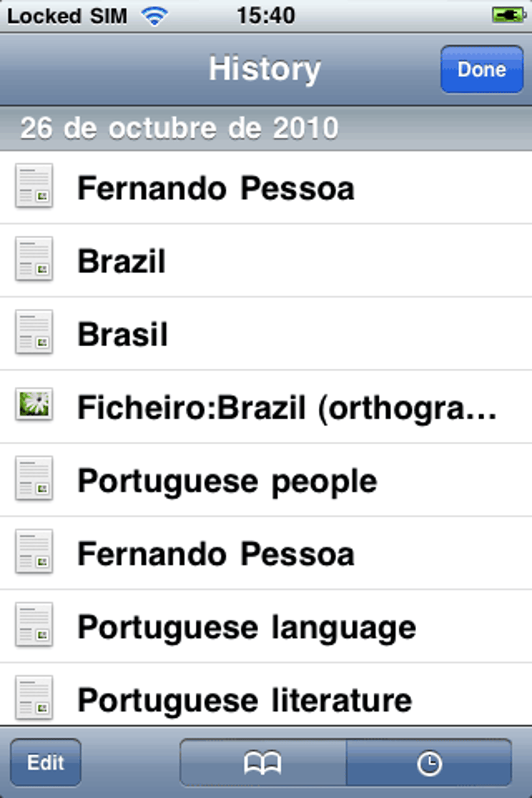Click the page icon beside Portuguese people
532x798 pixels.
pos(34,479)
